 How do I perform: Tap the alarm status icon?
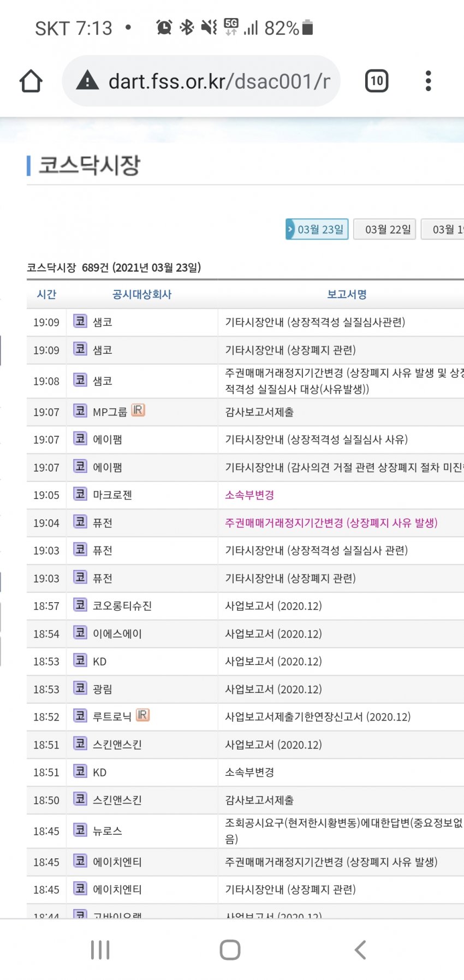tap(164, 27)
